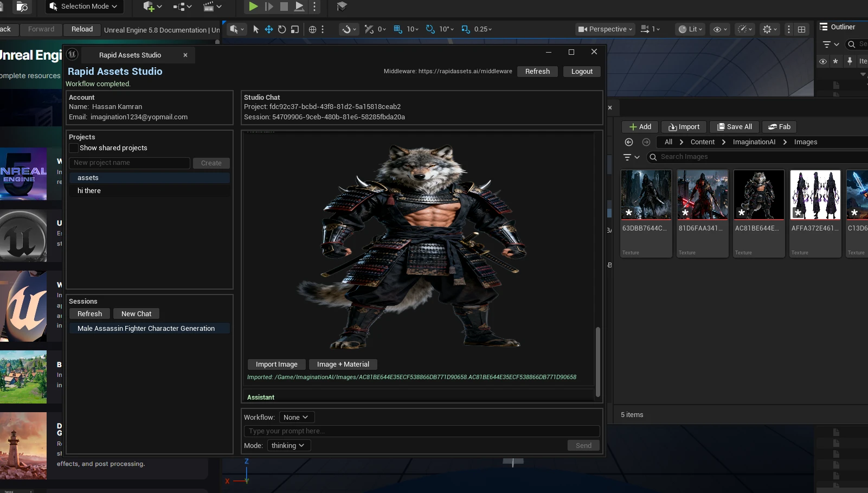Viewport: 868px width, 493px height.
Task: Open the Add content cube dropdown
Action: point(152,7)
